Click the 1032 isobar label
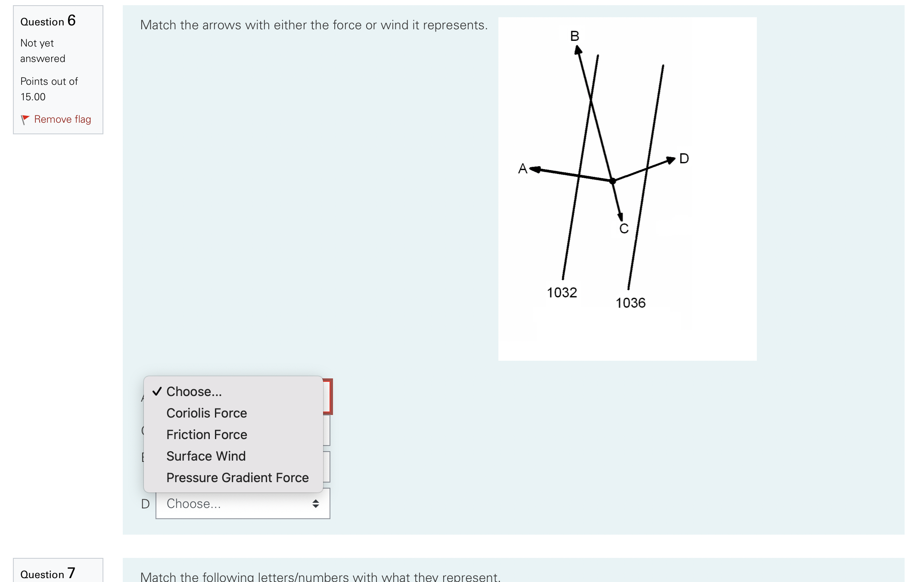The image size is (924, 582). (562, 293)
